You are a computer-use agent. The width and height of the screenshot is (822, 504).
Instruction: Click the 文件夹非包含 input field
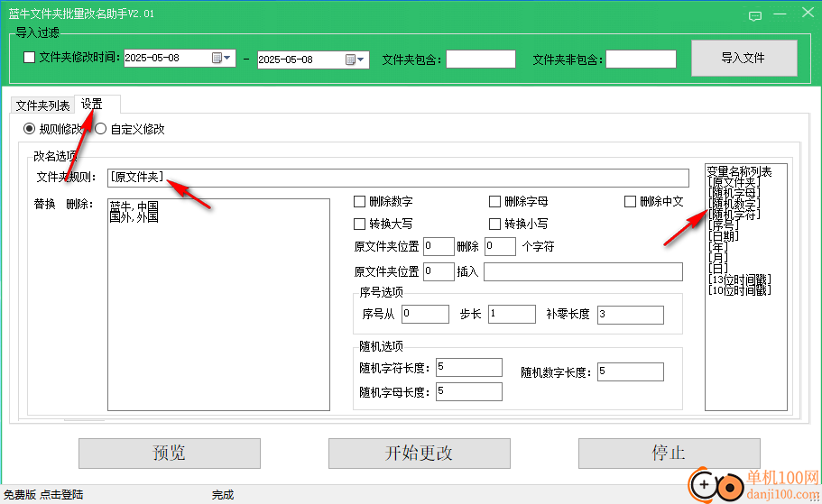[642, 60]
